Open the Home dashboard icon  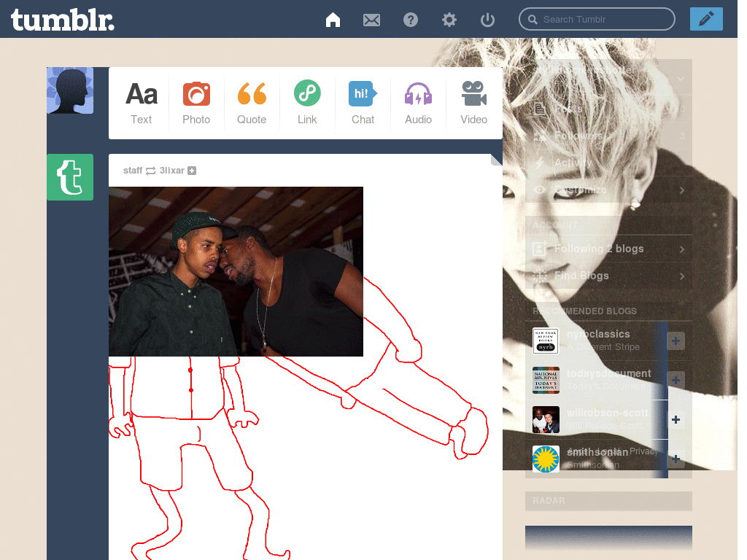tap(333, 20)
